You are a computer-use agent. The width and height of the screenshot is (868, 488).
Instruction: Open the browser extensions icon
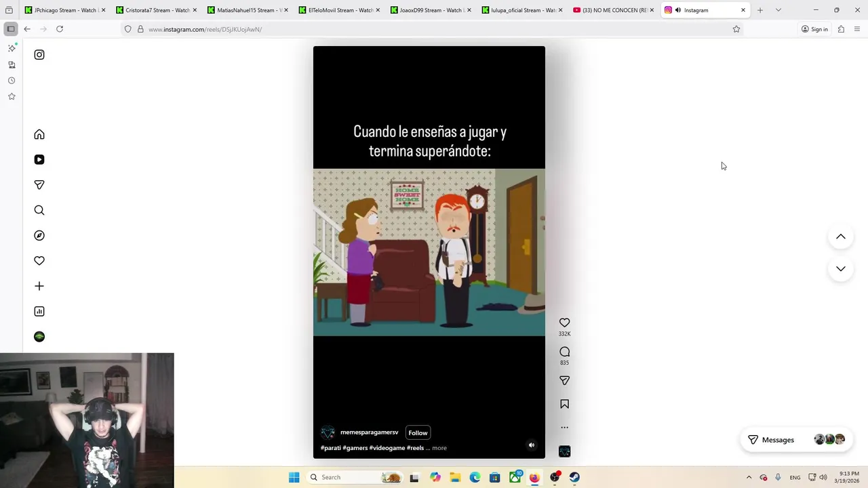click(x=841, y=29)
